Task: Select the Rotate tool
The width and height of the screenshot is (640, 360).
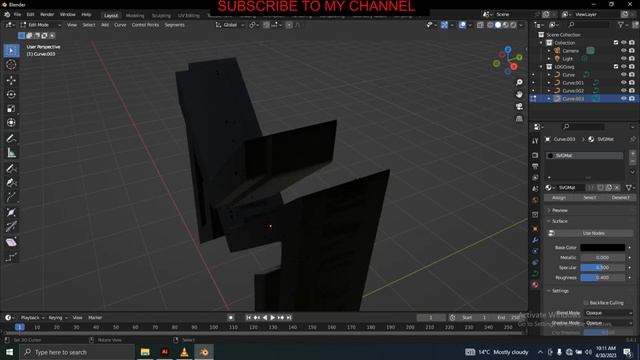Action: [11, 94]
